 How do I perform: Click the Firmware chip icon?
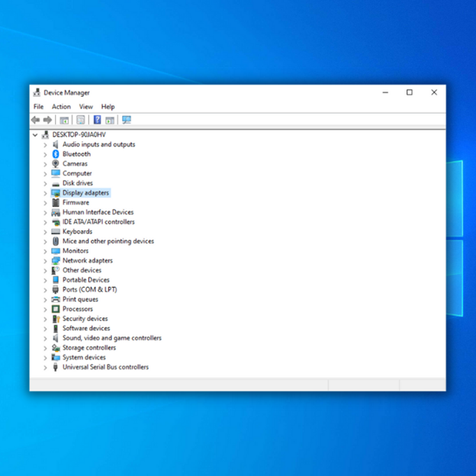pyautogui.click(x=56, y=202)
